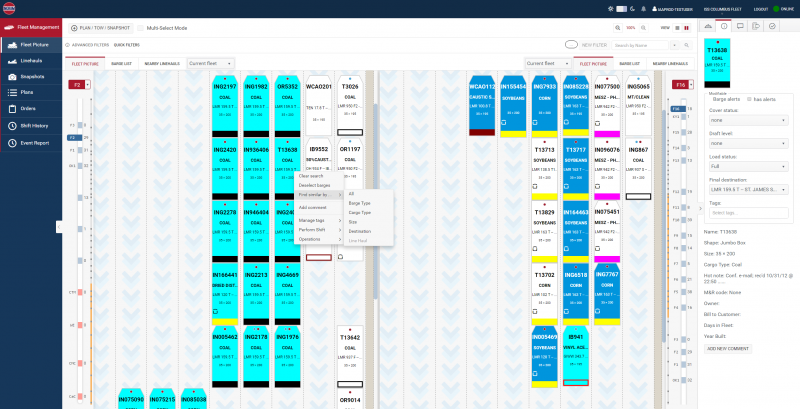This screenshot has height=409, width=800.
Task: Open Event Report in the sidebar
Action: (35, 143)
